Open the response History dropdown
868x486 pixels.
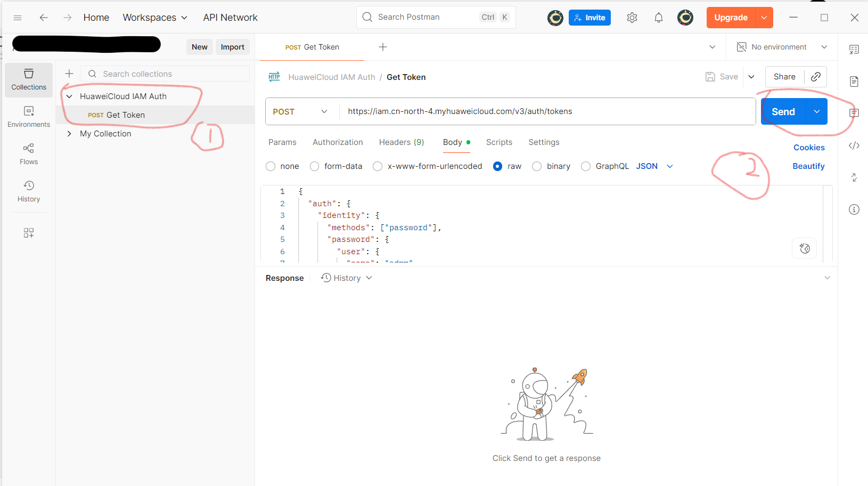pos(346,278)
